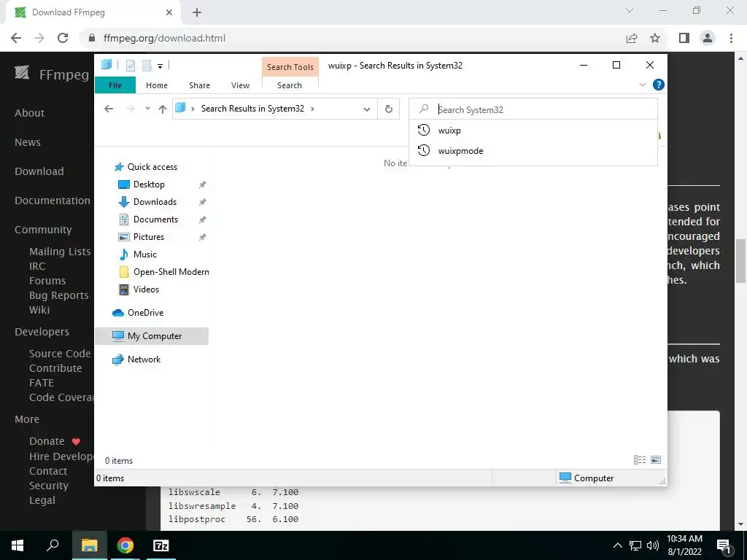Open the Chrome profile menu

point(708,38)
